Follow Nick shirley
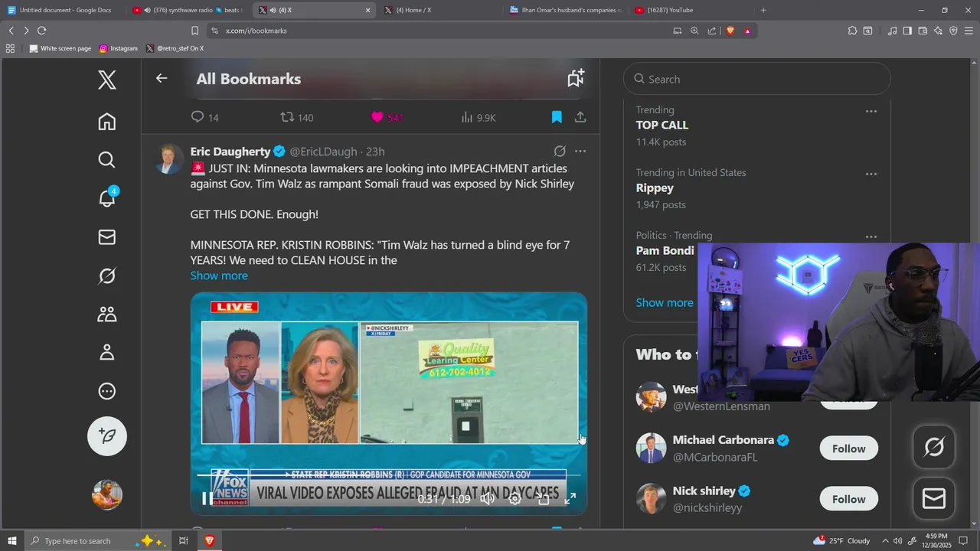This screenshot has width=980, height=551. tap(848, 499)
